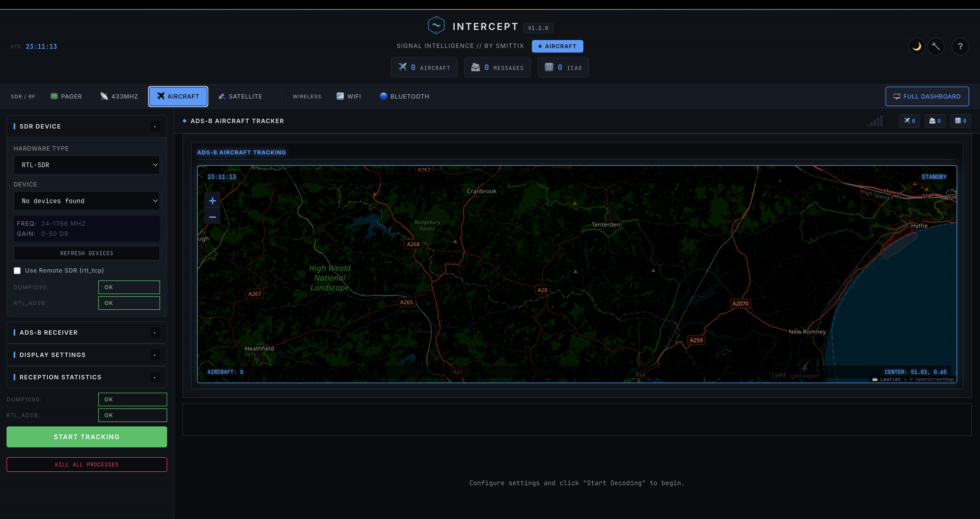Click the Intercept hexagon logo

coord(436,26)
